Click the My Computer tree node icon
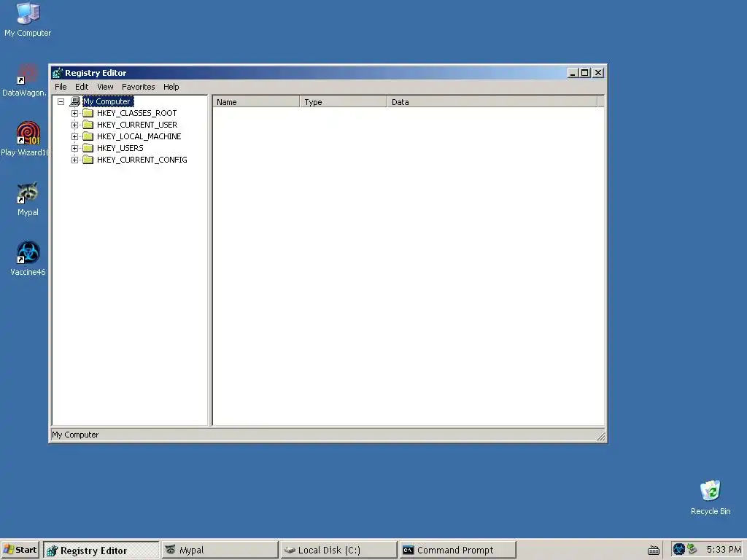 [75, 101]
